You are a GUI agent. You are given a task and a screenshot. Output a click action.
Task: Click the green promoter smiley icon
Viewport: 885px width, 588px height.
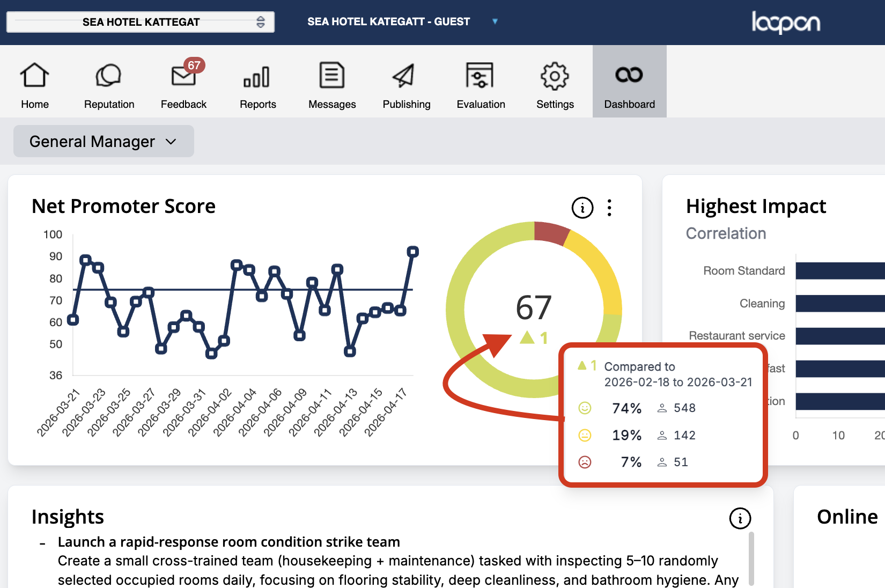tap(585, 408)
